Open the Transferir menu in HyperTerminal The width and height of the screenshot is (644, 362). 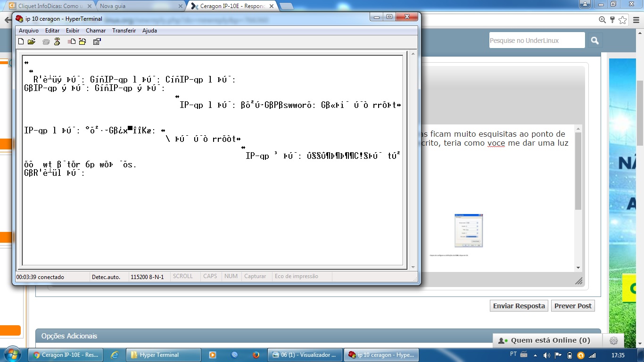tap(124, 31)
